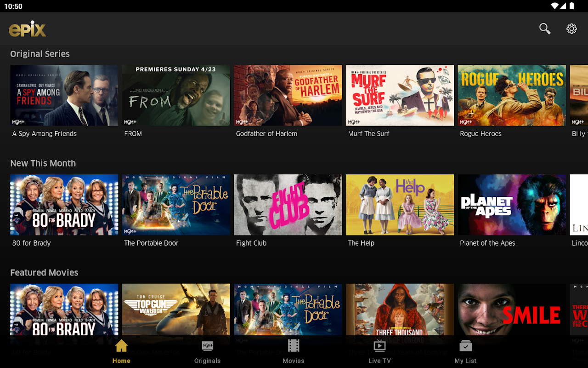This screenshot has width=588, height=368.
Task: Tap the 'Original Series' section heading
Action: coord(40,54)
